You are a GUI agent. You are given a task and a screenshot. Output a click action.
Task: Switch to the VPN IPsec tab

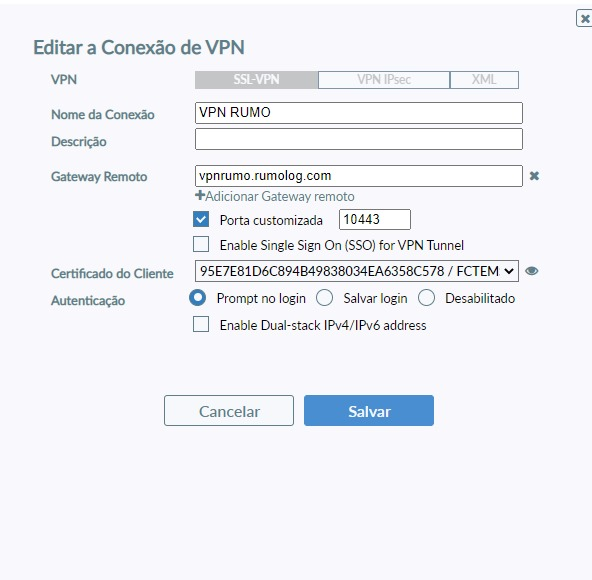coord(384,80)
